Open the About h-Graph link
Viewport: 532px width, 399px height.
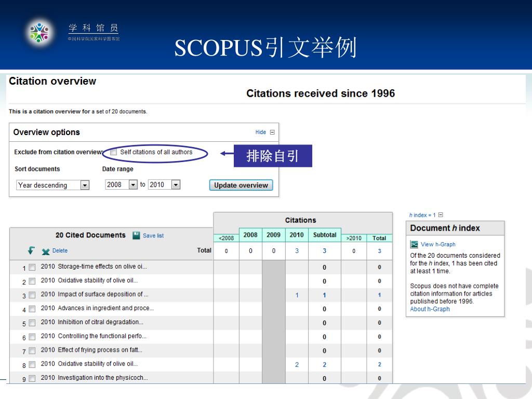[x=430, y=309]
